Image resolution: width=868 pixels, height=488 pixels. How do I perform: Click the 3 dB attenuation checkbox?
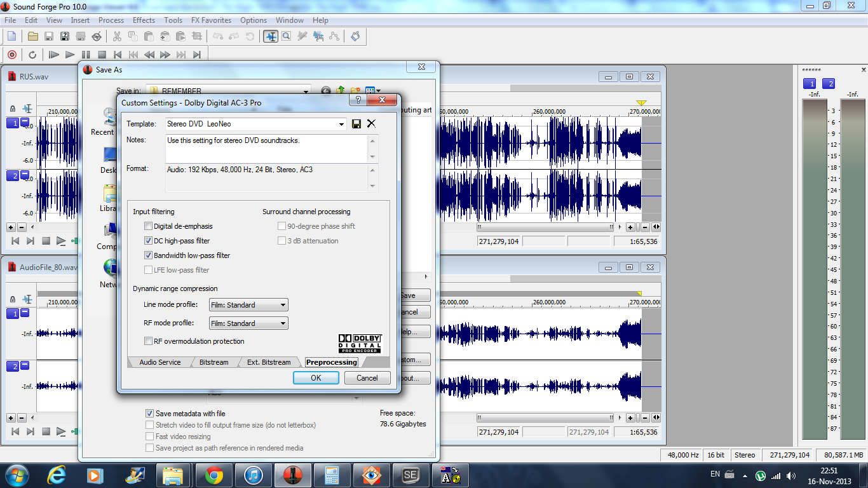tap(282, 241)
